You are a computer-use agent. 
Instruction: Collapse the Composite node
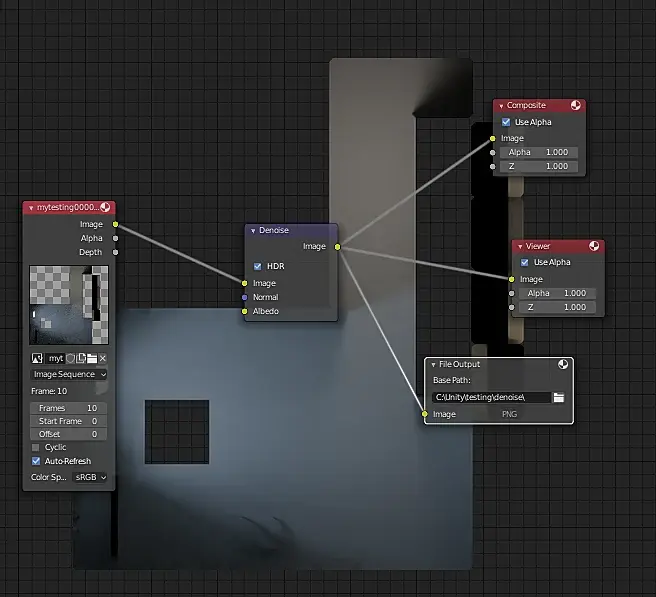point(501,106)
